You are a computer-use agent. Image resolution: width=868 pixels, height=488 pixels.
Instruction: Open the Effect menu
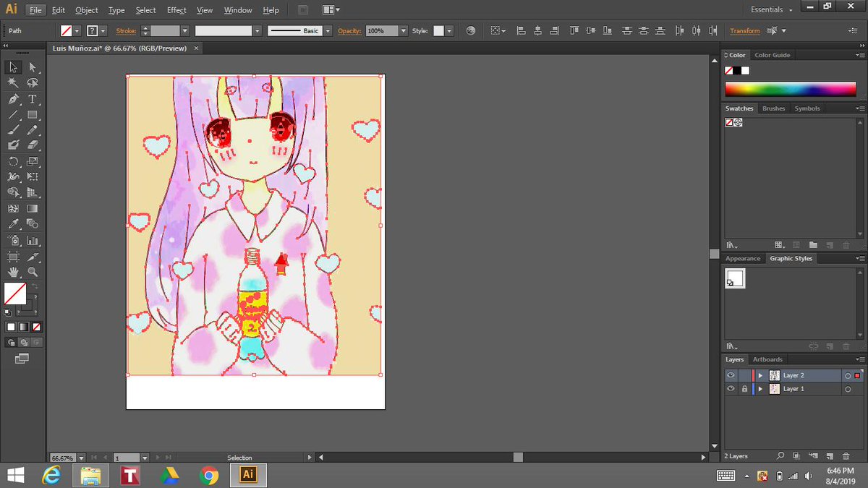176,10
